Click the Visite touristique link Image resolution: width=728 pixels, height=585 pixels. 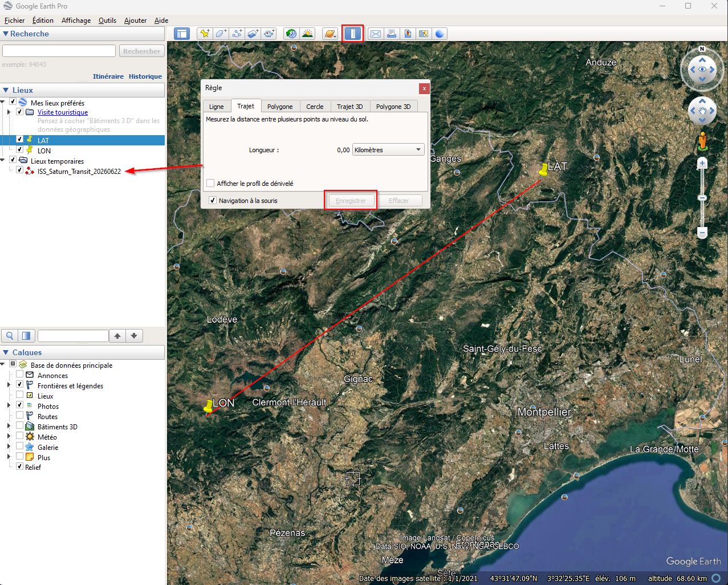pyautogui.click(x=63, y=112)
